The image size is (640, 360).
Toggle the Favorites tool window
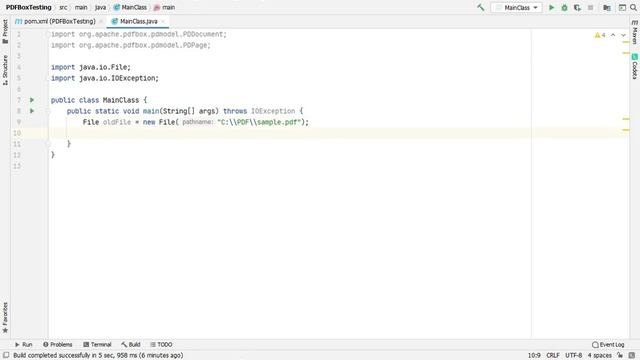pyautogui.click(x=5, y=318)
